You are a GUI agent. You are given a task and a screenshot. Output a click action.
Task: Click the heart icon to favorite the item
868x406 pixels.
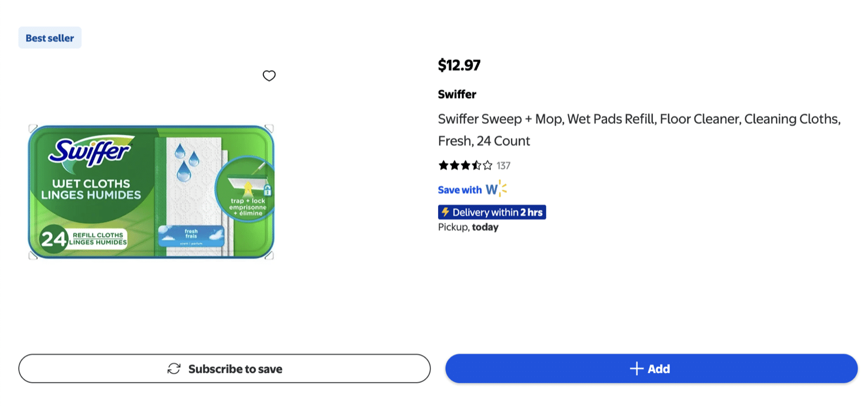click(269, 76)
